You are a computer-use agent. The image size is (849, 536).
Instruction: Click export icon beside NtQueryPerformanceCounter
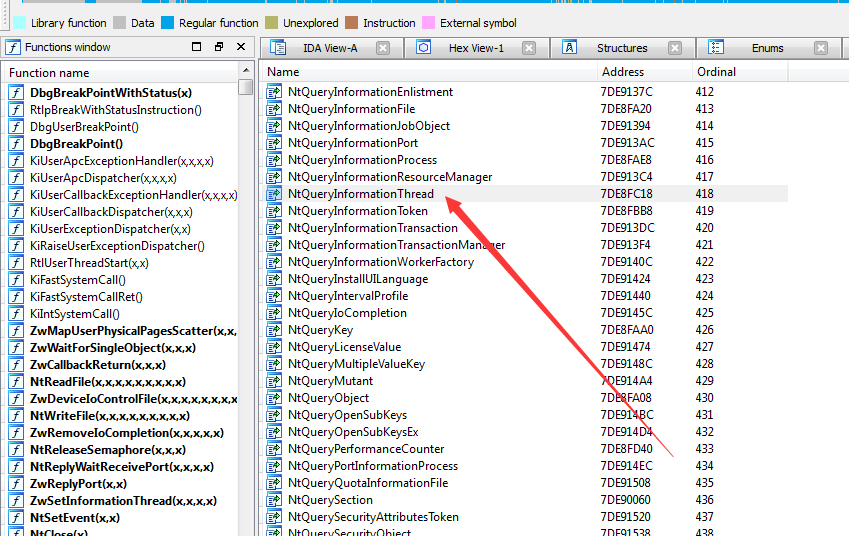274,449
